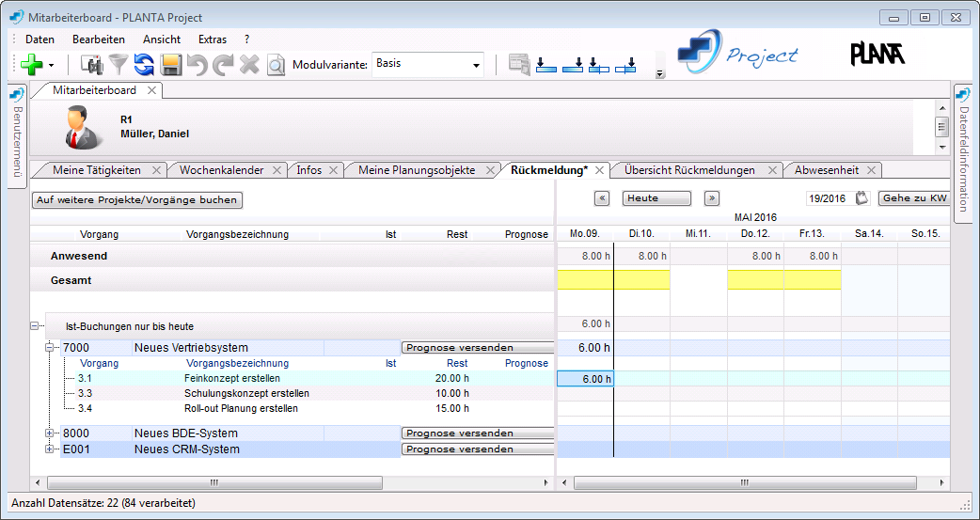Click the grey module table icon
The image size is (980, 520).
(519, 64)
